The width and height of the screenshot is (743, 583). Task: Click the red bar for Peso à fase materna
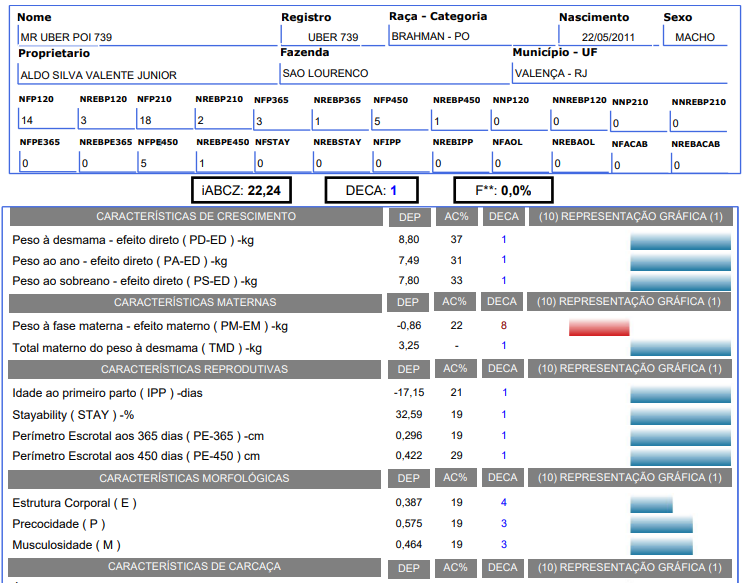599,327
